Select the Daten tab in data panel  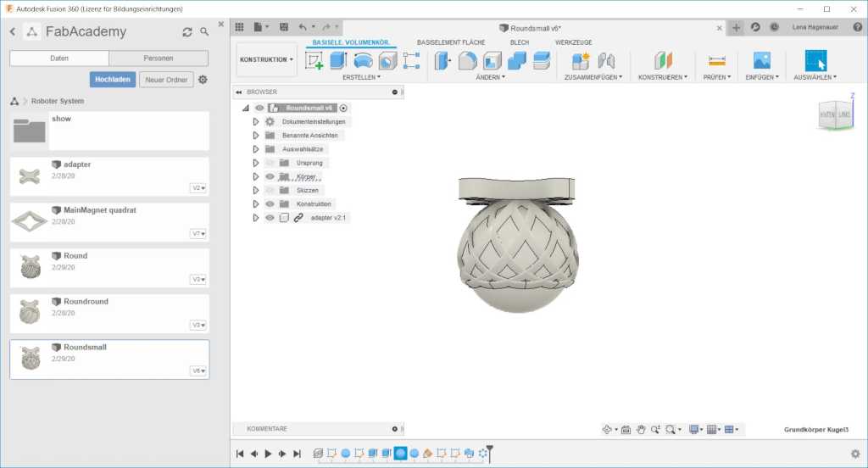(59, 58)
